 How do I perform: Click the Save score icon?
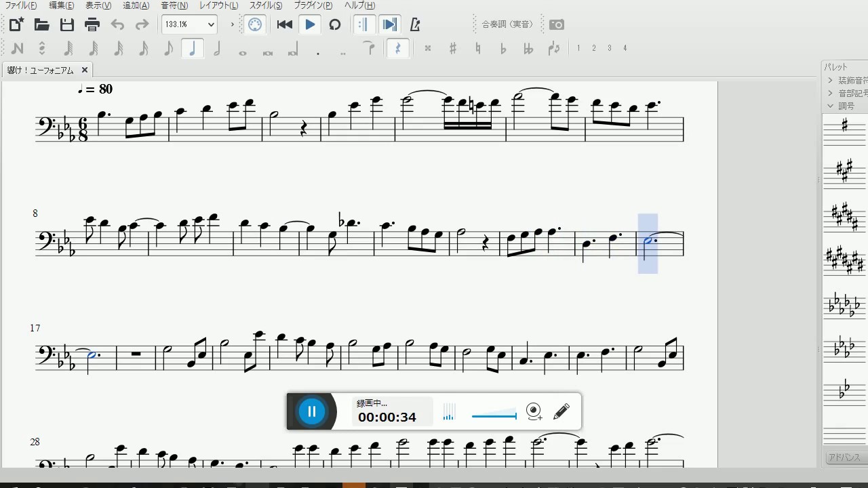(x=66, y=25)
